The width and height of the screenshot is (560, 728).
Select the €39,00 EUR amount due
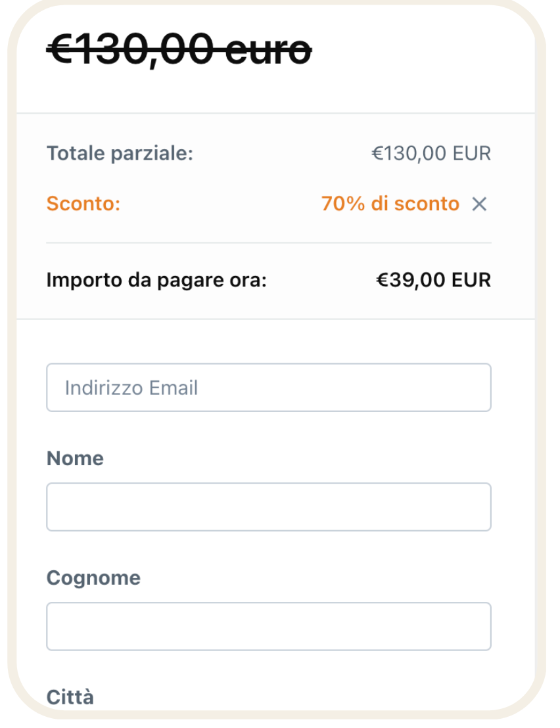click(433, 281)
